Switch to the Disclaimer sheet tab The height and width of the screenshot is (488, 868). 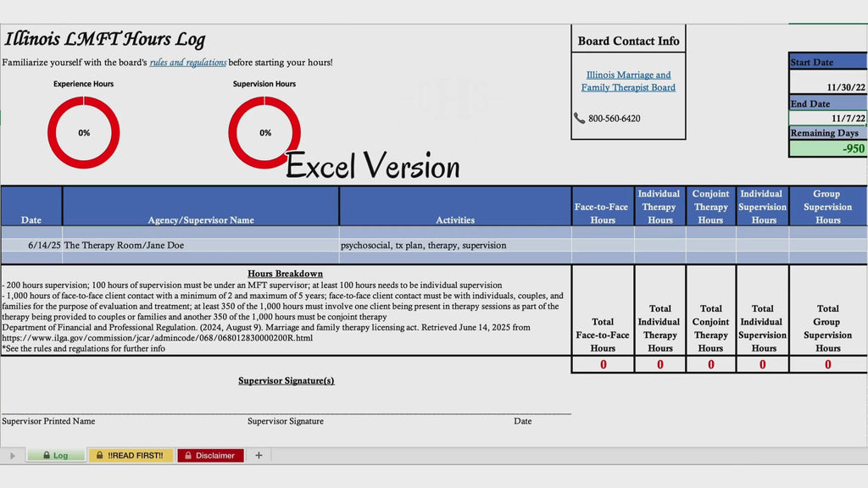(x=210, y=455)
